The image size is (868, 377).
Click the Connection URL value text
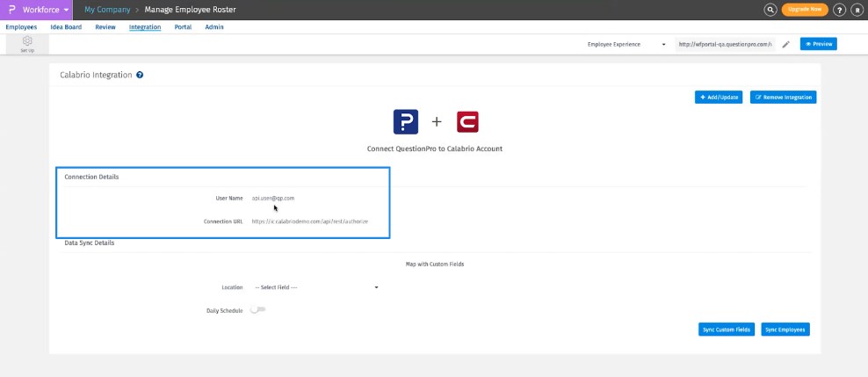click(310, 221)
